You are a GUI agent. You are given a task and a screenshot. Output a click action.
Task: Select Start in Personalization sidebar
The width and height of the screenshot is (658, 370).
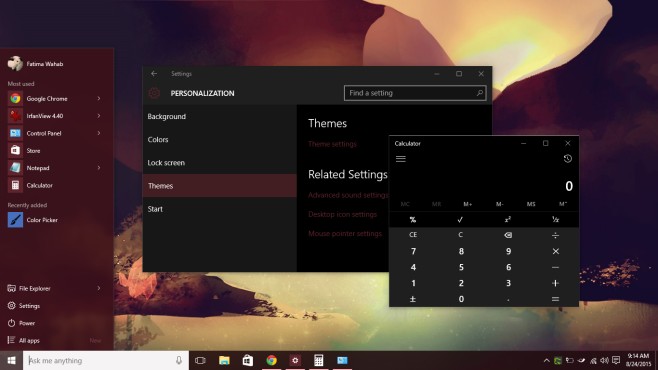click(219, 208)
